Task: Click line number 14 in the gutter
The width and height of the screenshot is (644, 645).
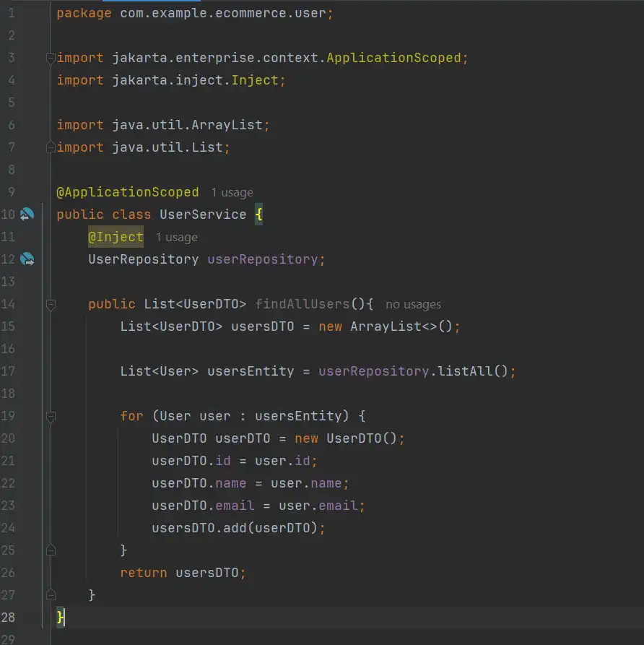Action: coord(8,304)
